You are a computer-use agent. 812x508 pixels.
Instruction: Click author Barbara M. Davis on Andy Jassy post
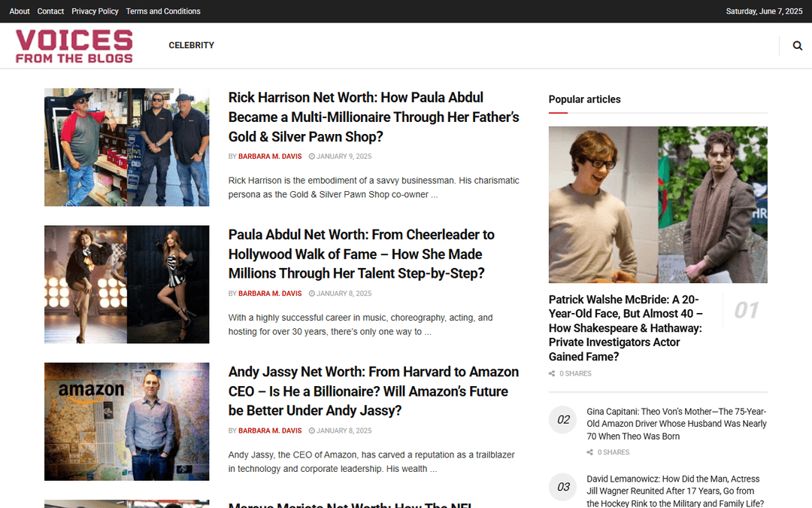coord(270,430)
